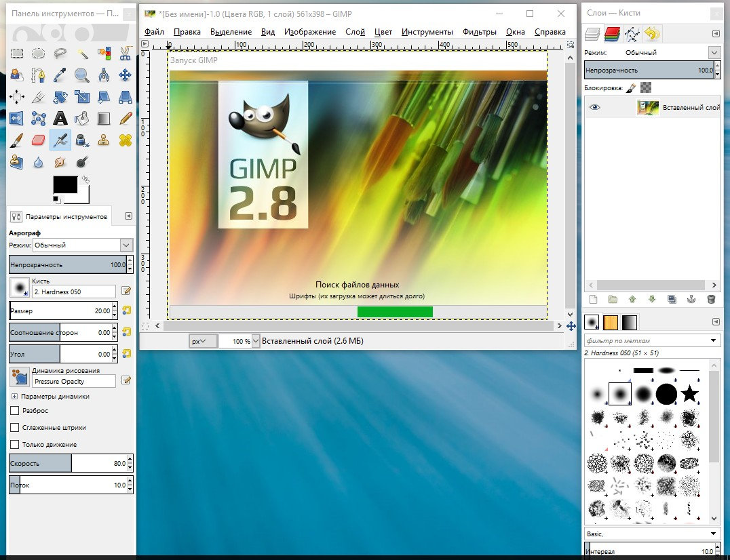Viewport: 730px width, 560px height.
Task: Select the Text tool
Action: pos(60,119)
